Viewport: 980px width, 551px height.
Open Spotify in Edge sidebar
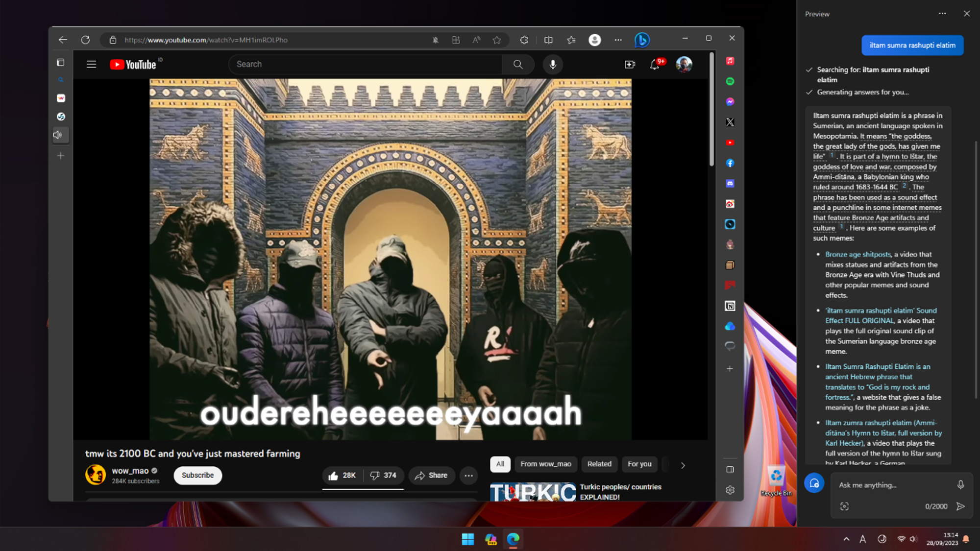(x=730, y=81)
